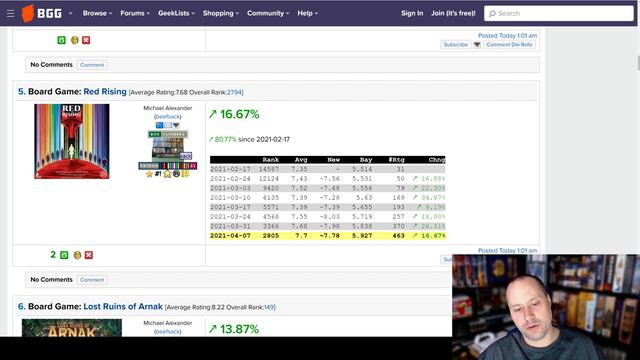Click rating count 463 in highlighted row

(x=398, y=236)
